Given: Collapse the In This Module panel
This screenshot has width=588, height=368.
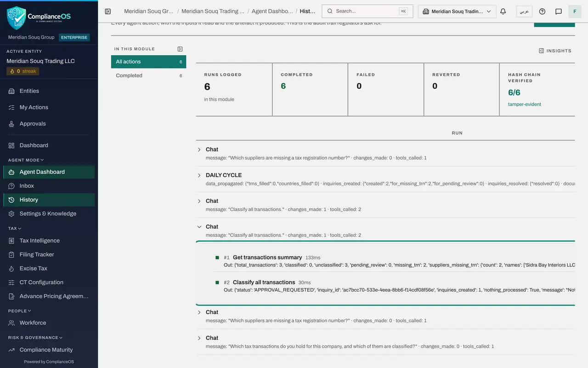Looking at the screenshot, I should (x=180, y=49).
